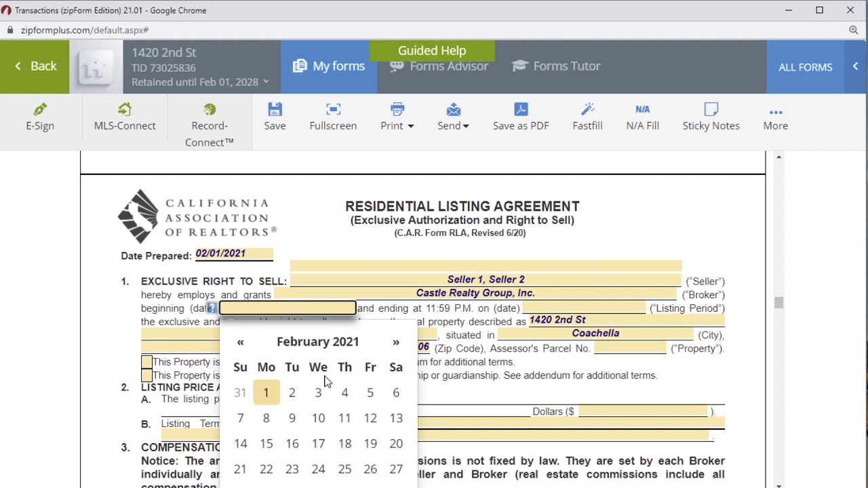Click the transaction house icon
This screenshot has width=868, height=488.
coord(96,66)
